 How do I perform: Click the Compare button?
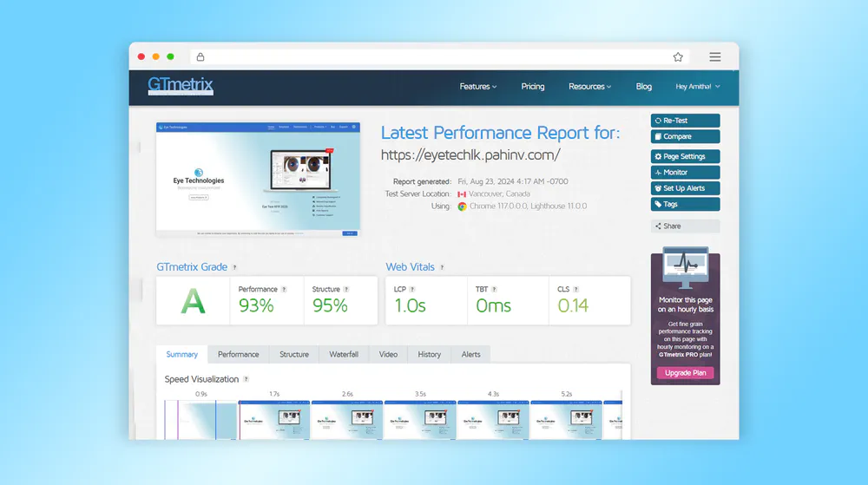pos(686,136)
